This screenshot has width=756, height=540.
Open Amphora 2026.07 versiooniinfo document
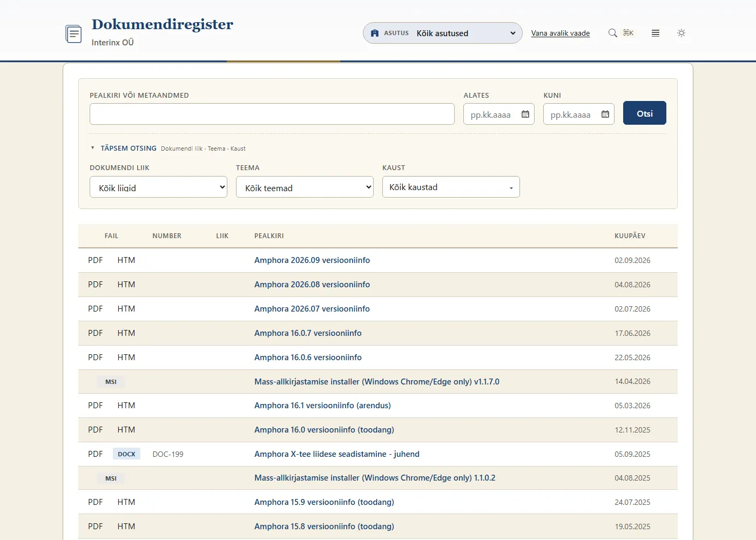(x=312, y=309)
